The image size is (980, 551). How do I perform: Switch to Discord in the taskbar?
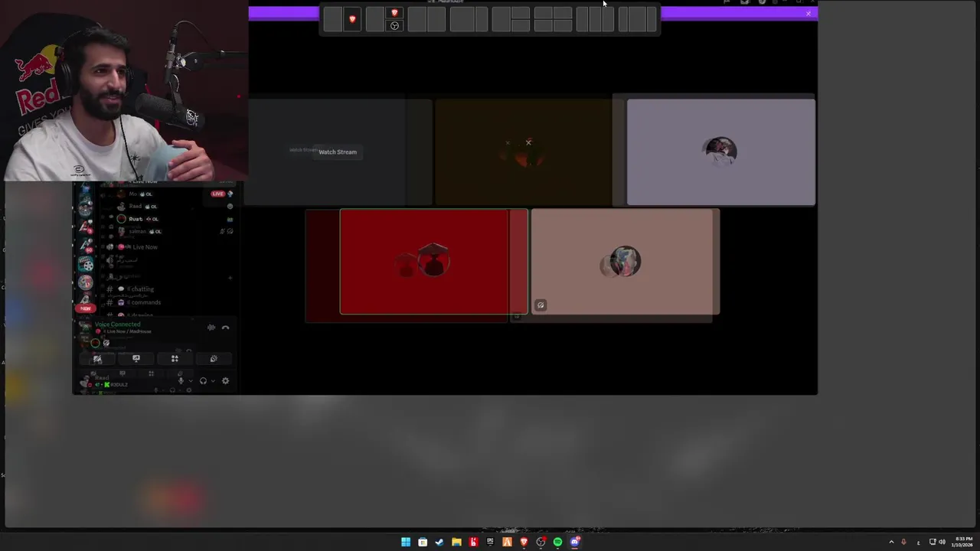pos(575,542)
